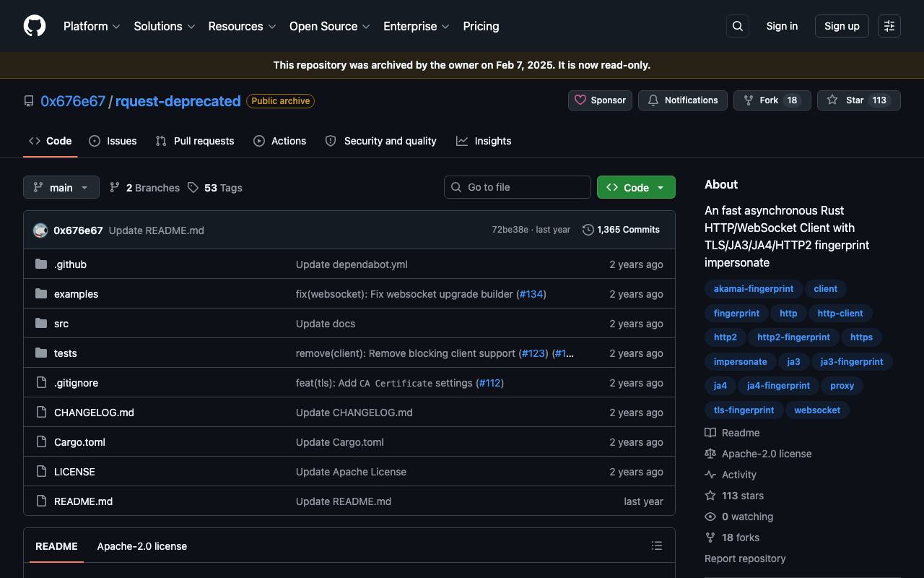Expand the Resources menu
The image size is (924, 578).
(x=242, y=26)
